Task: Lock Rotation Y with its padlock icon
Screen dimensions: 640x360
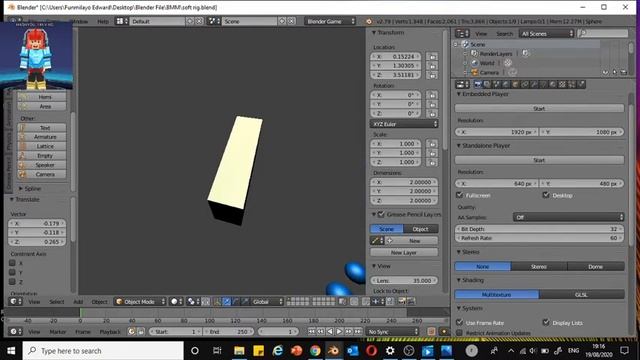Action: pos(432,104)
